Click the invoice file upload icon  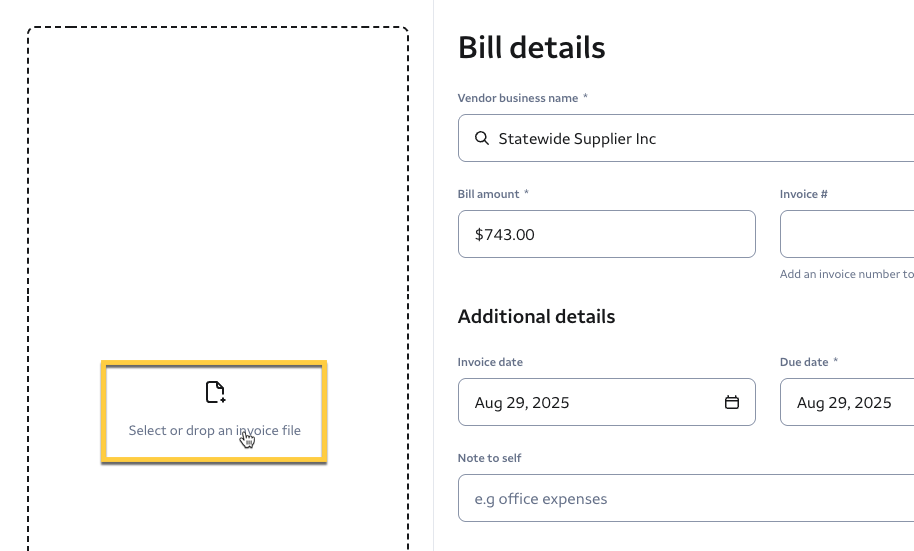tap(215, 392)
